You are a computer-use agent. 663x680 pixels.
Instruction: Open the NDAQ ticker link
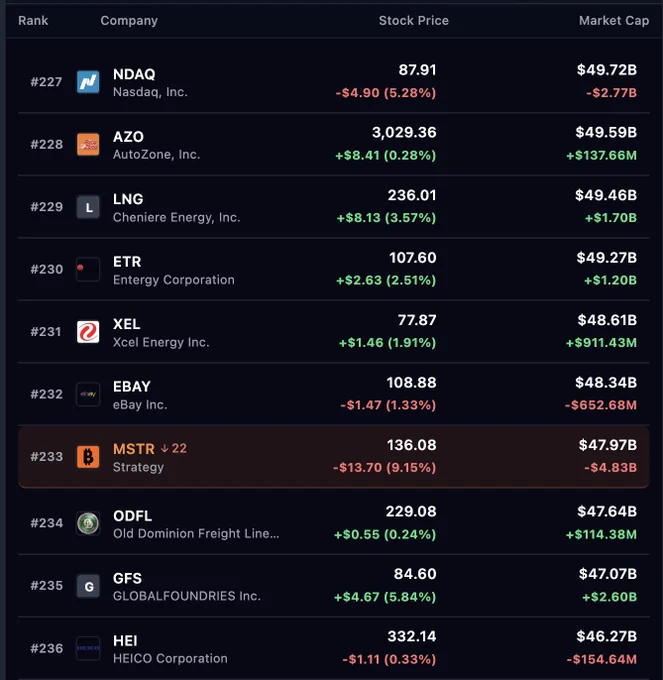(x=134, y=74)
